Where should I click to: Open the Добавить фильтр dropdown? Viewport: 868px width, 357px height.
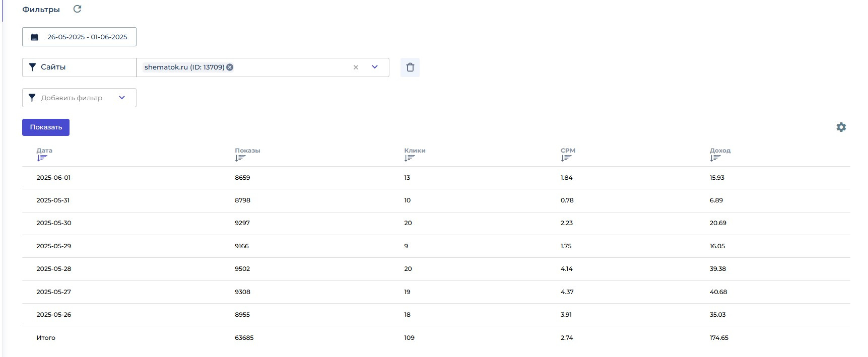point(79,98)
